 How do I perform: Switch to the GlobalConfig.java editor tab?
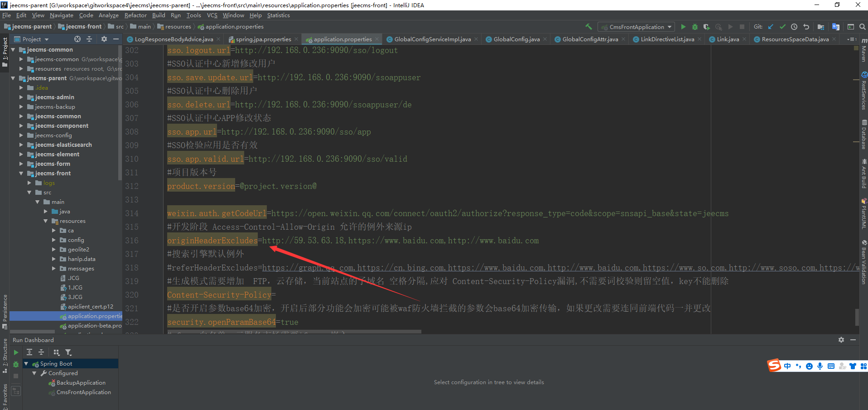516,39
